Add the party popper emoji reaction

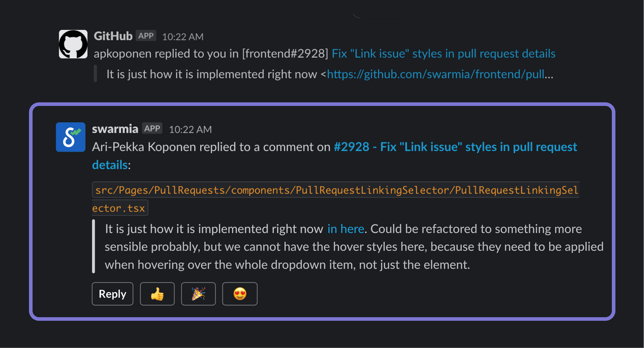tap(198, 294)
